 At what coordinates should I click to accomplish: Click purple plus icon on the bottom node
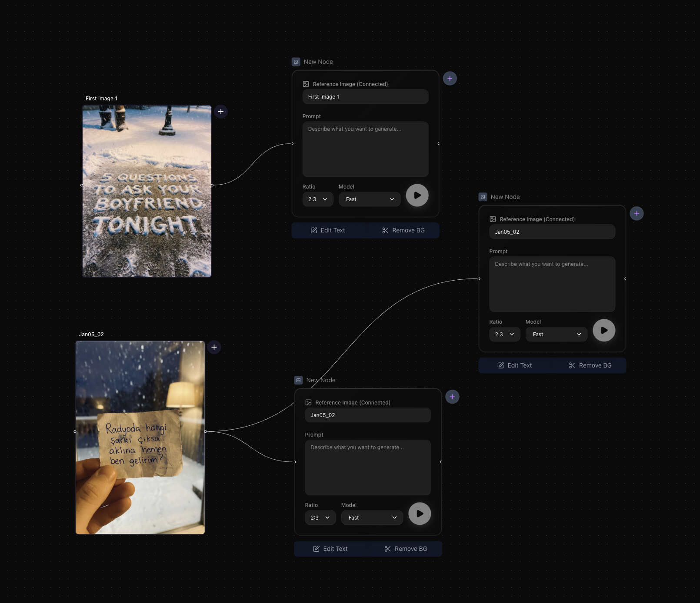[452, 397]
